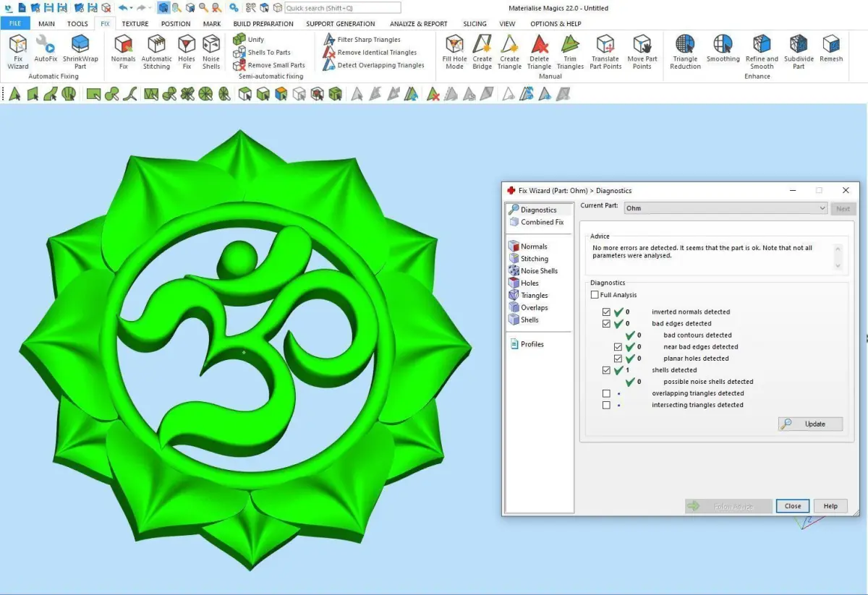Switch to the TOOLS ribbon tab
This screenshot has height=595, width=868.
pyautogui.click(x=77, y=24)
